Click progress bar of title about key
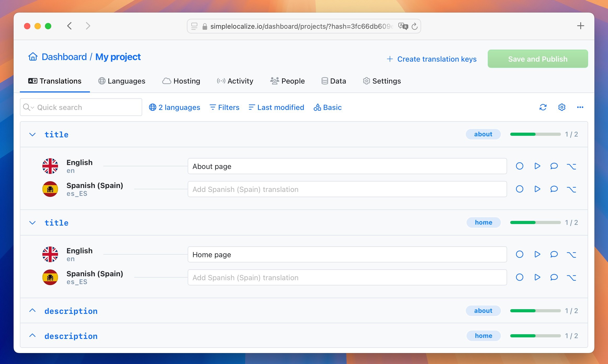Screen dimensions: 608x364 click(x=535, y=134)
